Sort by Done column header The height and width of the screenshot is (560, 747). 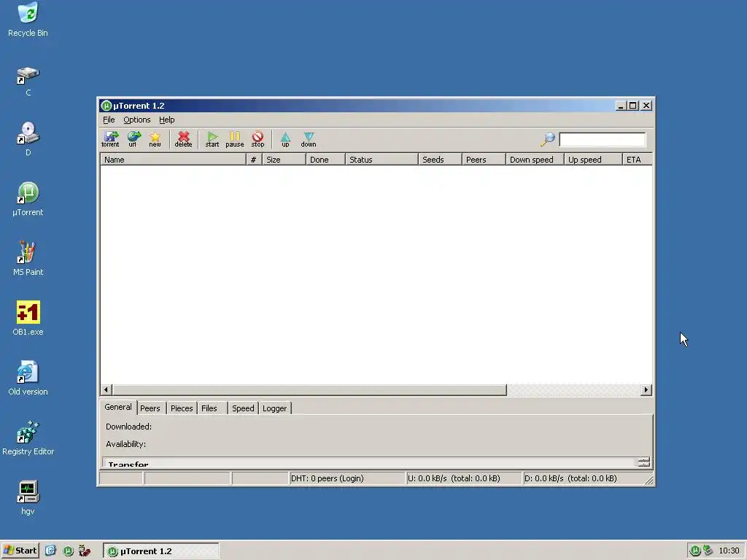point(325,160)
